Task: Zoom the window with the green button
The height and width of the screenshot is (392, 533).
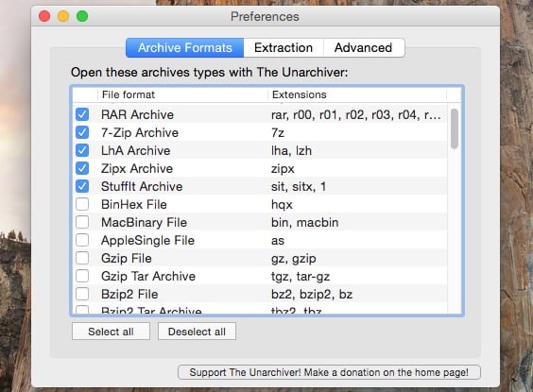Action: 82,16
